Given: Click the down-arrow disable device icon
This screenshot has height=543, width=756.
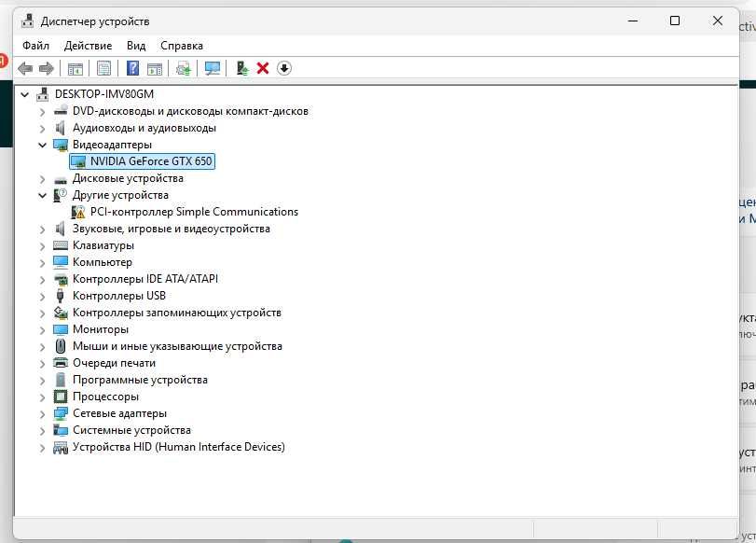Looking at the screenshot, I should [284, 68].
